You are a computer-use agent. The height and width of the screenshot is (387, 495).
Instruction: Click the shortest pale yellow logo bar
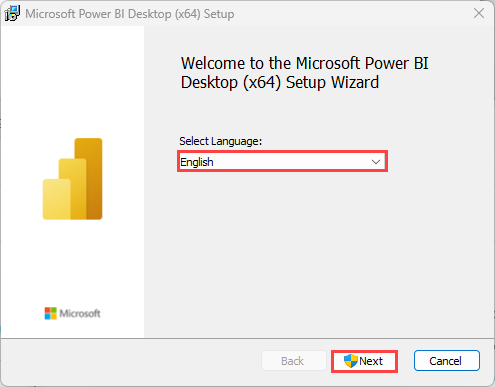click(57, 199)
